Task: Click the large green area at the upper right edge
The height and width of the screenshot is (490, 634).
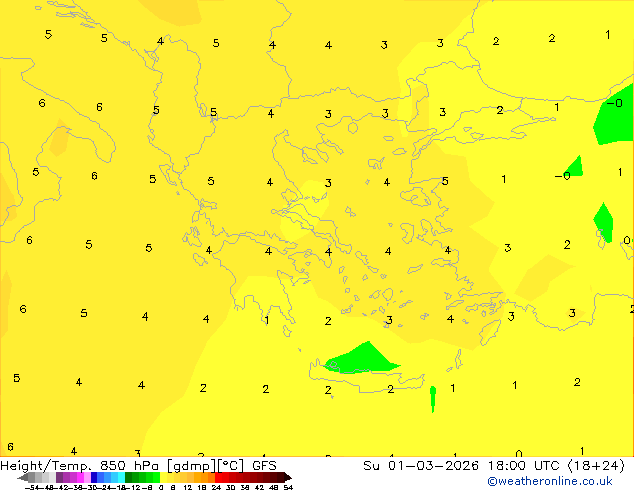Action: (614, 115)
